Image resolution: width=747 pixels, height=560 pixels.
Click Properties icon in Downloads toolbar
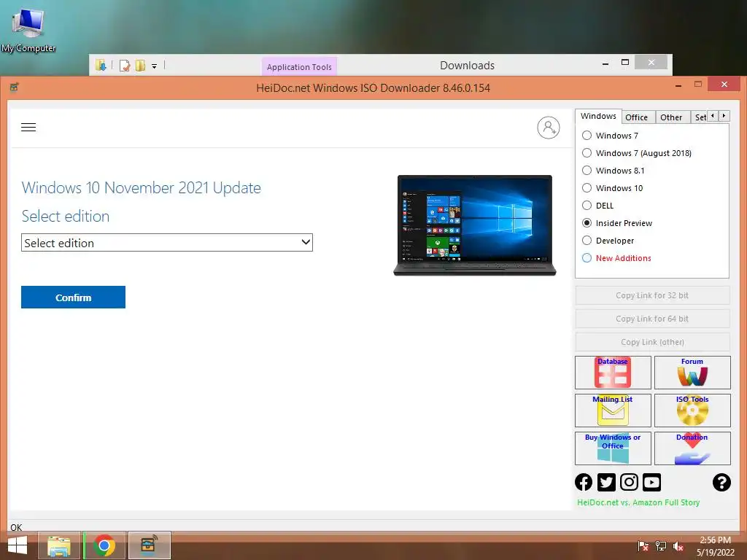tap(125, 66)
